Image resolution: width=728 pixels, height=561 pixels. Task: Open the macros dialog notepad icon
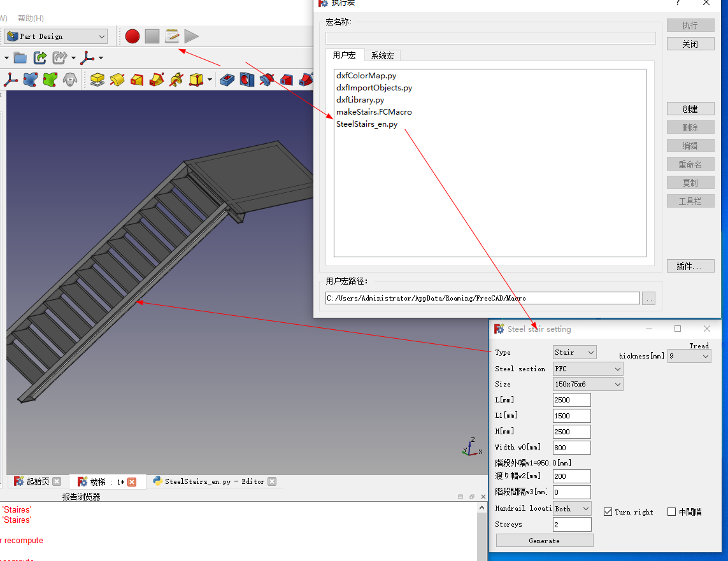[x=172, y=36]
